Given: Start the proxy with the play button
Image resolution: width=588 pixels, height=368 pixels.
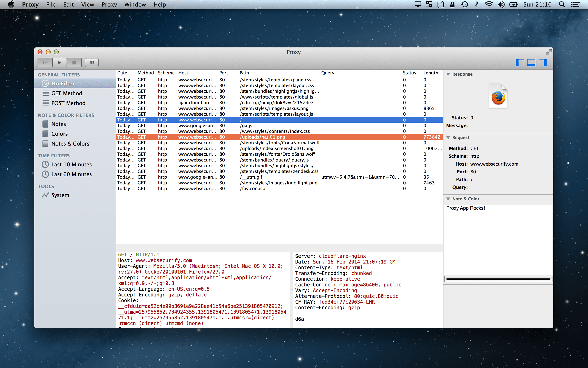Looking at the screenshot, I should pyautogui.click(x=60, y=63).
